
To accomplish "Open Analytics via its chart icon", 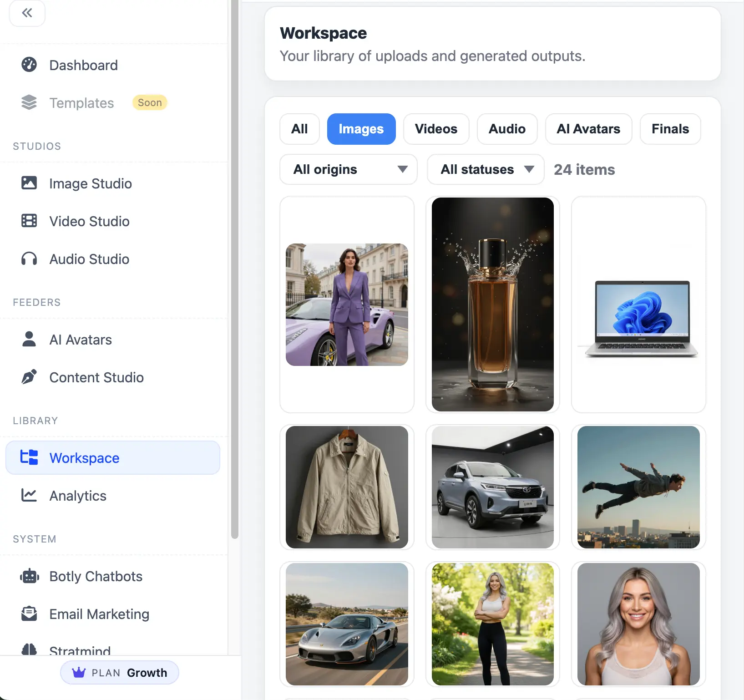I will 29,495.
